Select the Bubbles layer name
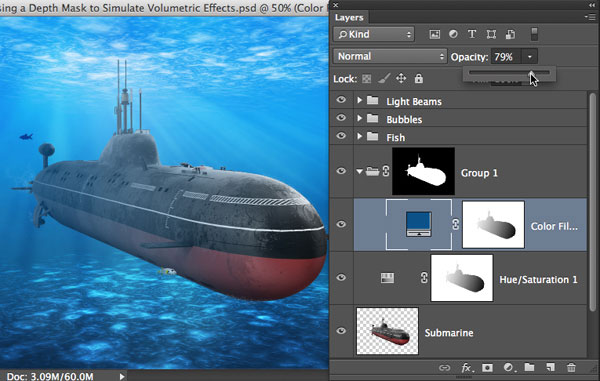Screen dimensions: 600x381 [x=404, y=119]
